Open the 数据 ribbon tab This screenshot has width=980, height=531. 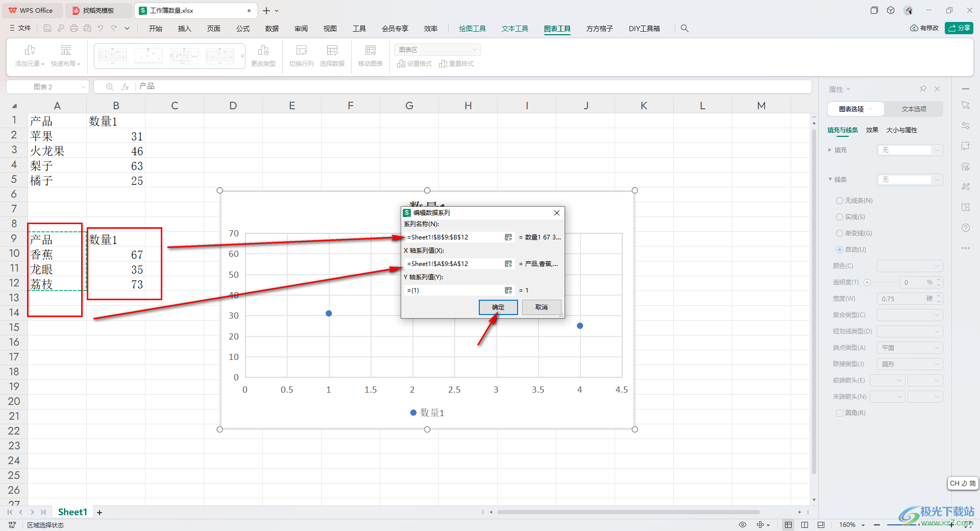point(272,29)
